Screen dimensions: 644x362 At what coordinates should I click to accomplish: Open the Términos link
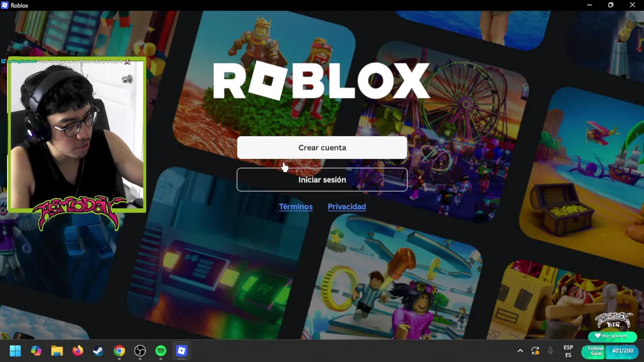point(296,207)
